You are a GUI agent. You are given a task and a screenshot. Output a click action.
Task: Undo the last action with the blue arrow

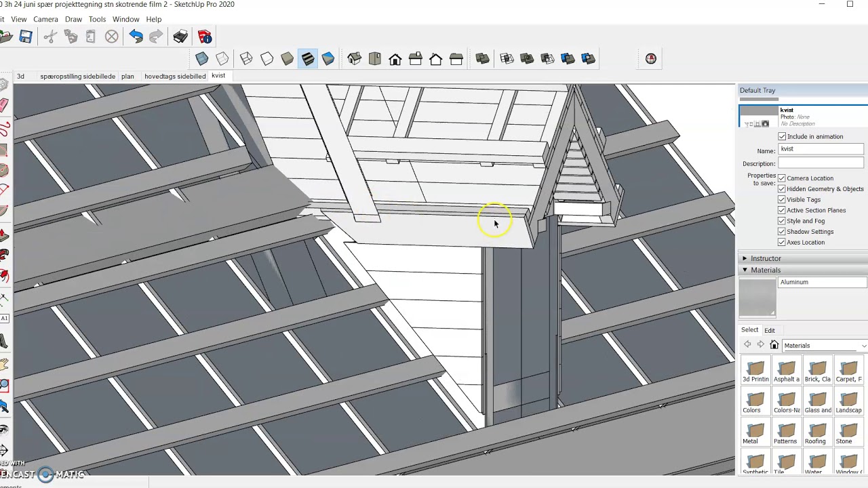coord(136,37)
